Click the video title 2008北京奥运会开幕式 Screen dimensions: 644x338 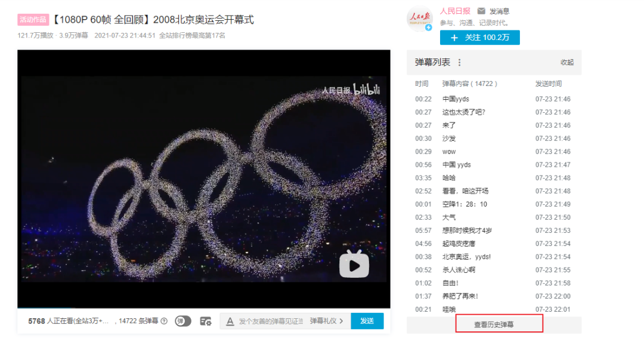pos(153,20)
